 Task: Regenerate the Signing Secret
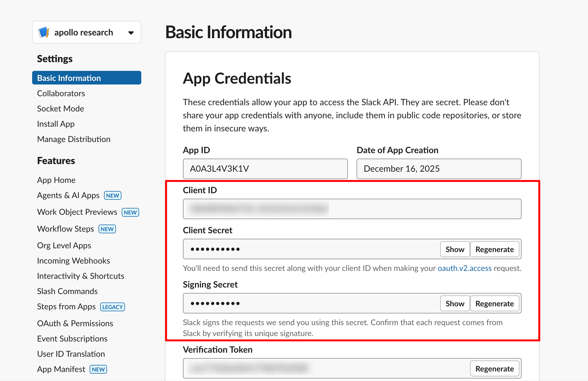click(x=495, y=303)
